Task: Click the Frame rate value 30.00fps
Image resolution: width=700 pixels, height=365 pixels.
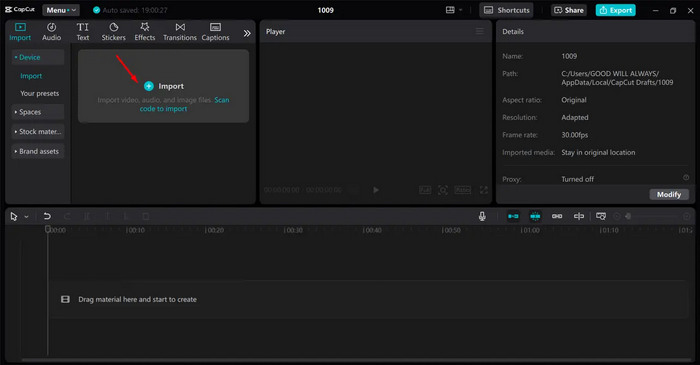Action: (575, 135)
